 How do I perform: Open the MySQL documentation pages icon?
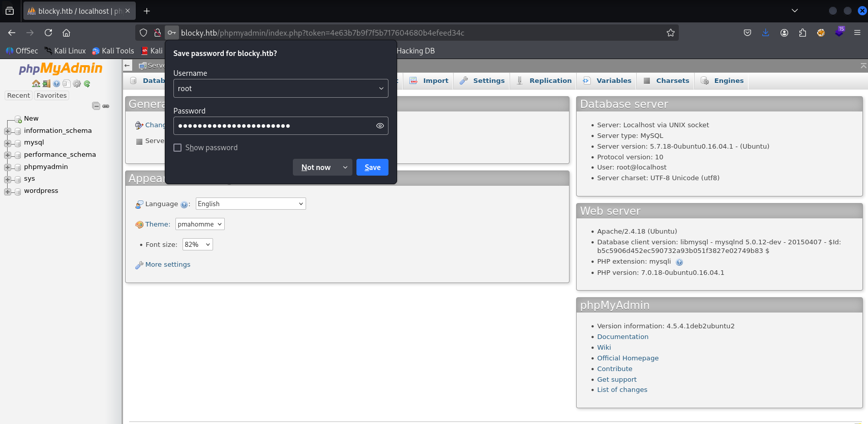66,83
